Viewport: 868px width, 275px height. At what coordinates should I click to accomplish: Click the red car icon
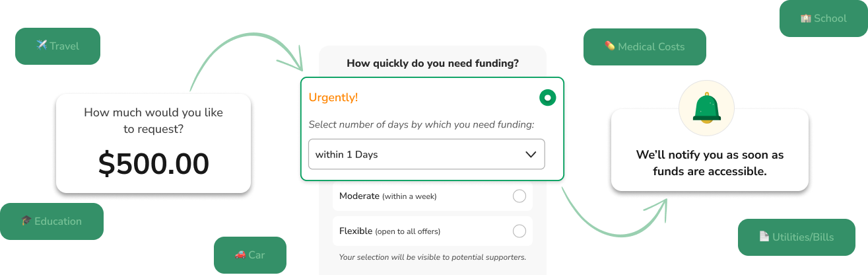(240, 255)
